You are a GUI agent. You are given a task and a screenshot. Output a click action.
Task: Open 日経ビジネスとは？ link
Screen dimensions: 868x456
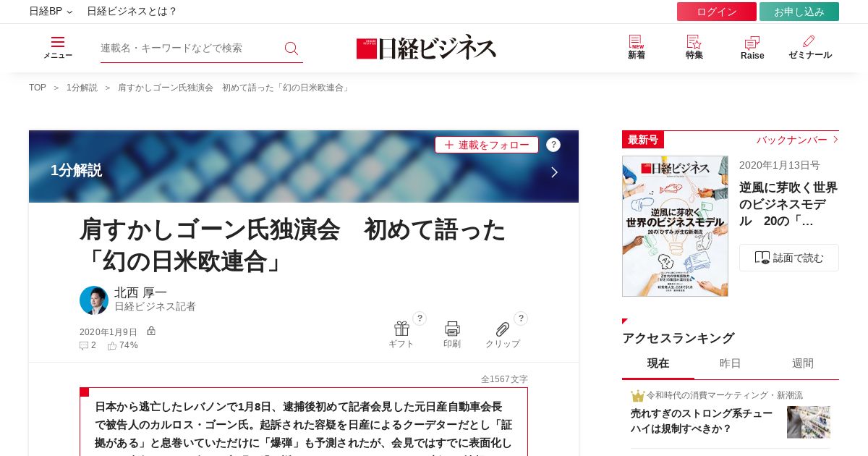pyautogui.click(x=132, y=11)
